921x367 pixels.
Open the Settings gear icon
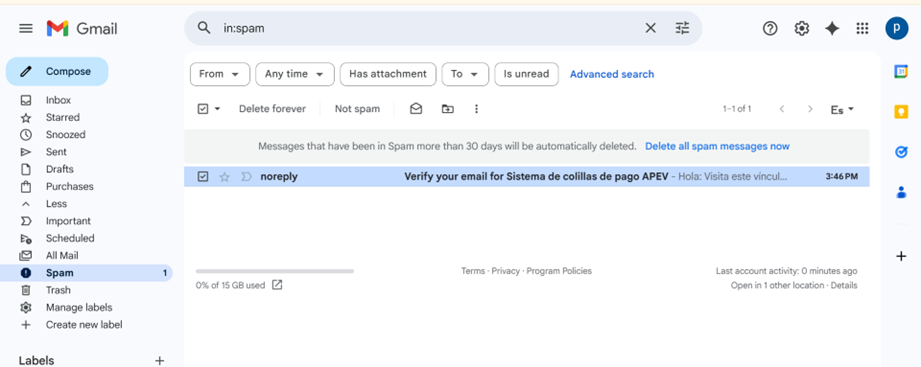pyautogui.click(x=801, y=28)
